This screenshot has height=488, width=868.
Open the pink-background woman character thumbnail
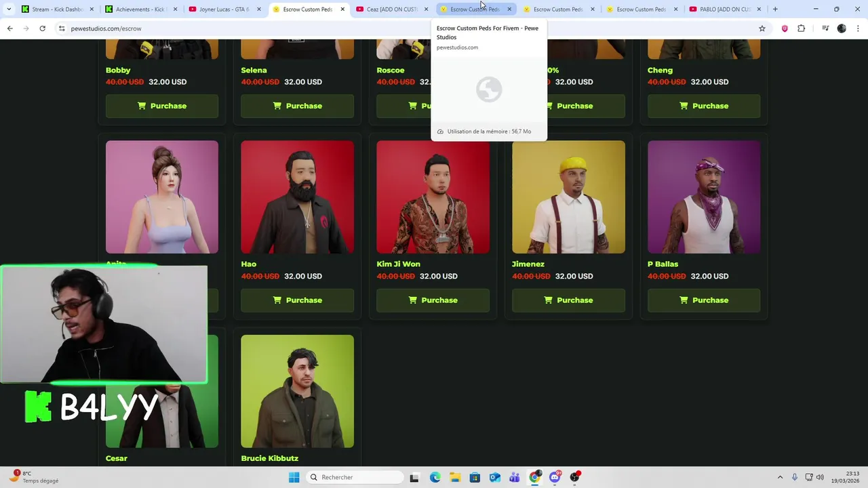click(x=162, y=197)
